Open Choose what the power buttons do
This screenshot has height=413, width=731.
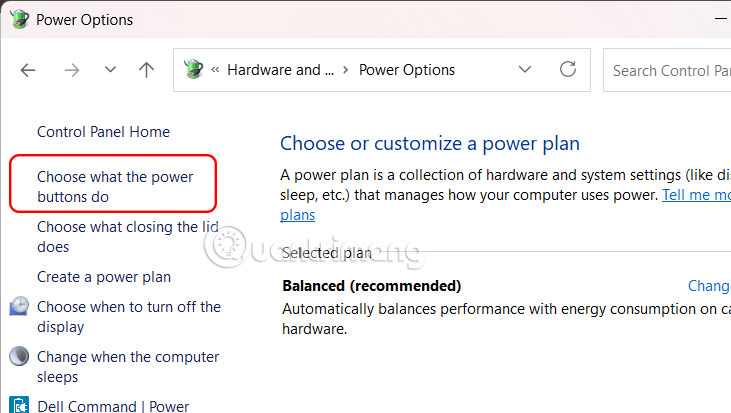pyautogui.click(x=115, y=187)
